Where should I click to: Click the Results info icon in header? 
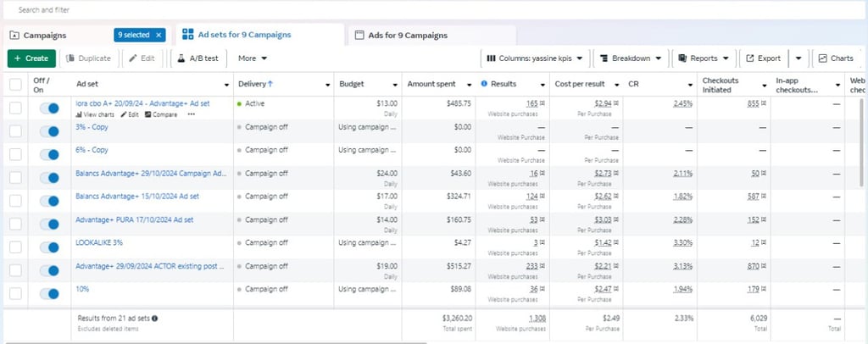click(484, 84)
